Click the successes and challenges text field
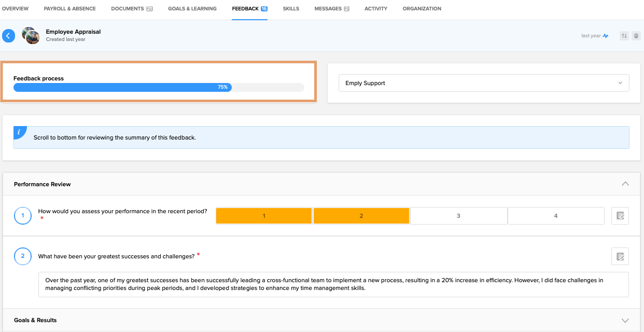The height and width of the screenshot is (332, 644). pos(333,284)
